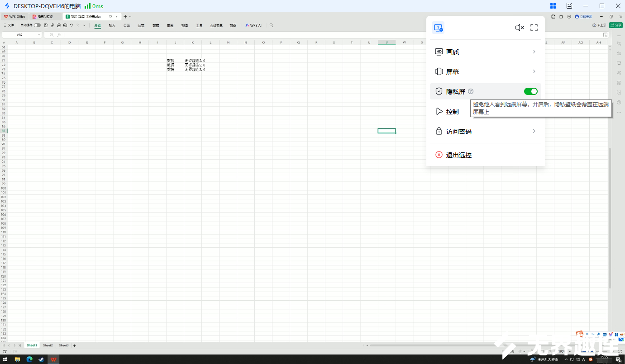The image size is (625, 364).
Task: Open the ribbon search magnifier
Action: (272, 26)
